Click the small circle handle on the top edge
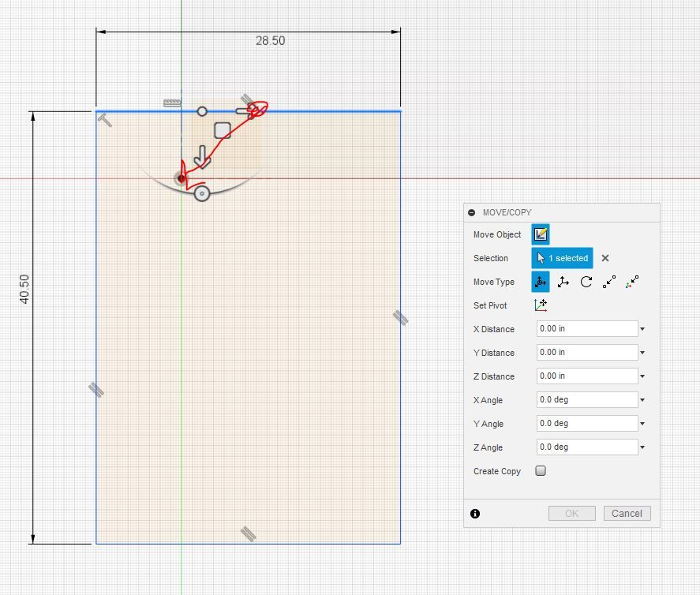The image size is (700, 595). coord(202,111)
